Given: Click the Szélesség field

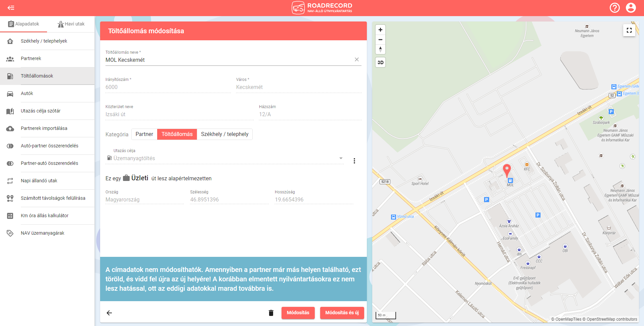Looking at the screenshot, I should click(229, 199).
